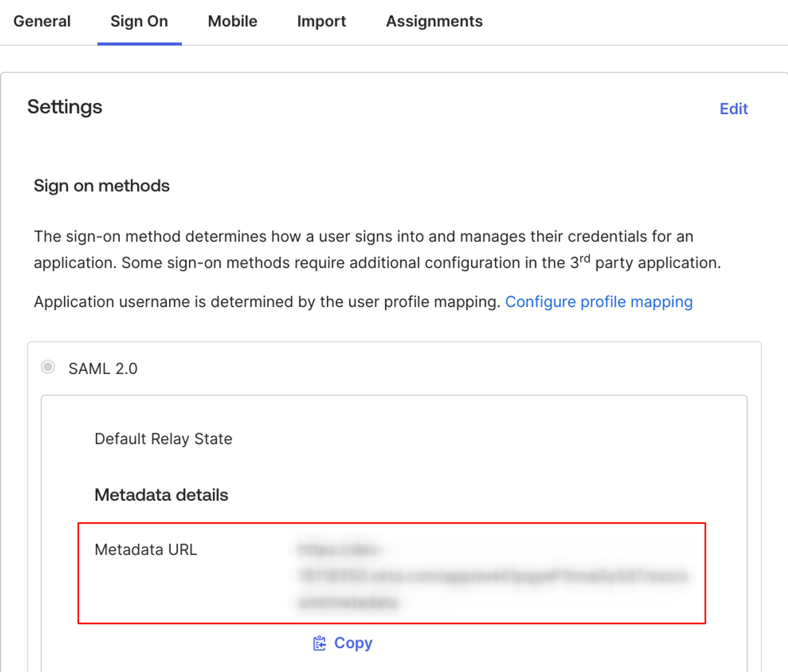Click the SAML 2.0 label text
The height and width of the screenshot is (672, 788).
(x=103, y=369)
